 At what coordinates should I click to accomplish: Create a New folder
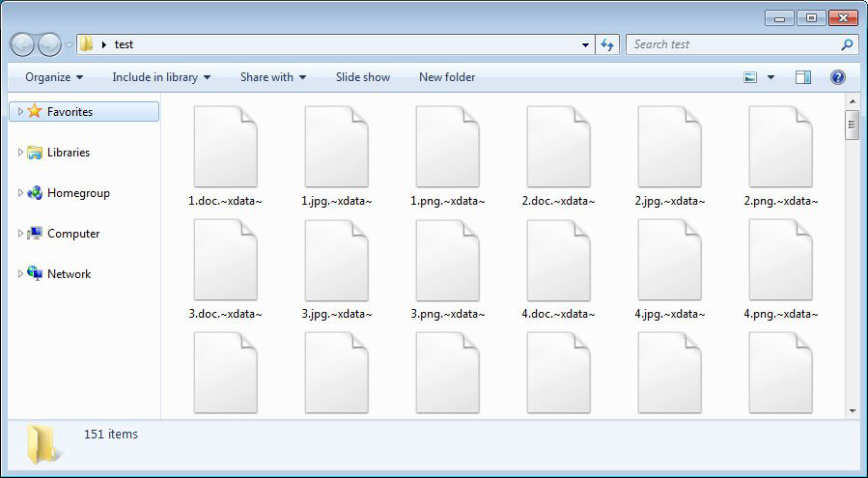pyautogui.click(x=447, y=77)
